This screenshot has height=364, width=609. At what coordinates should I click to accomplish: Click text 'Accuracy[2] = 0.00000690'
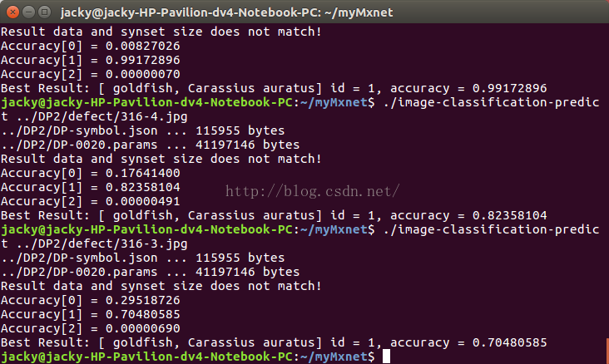click(91, 328)
